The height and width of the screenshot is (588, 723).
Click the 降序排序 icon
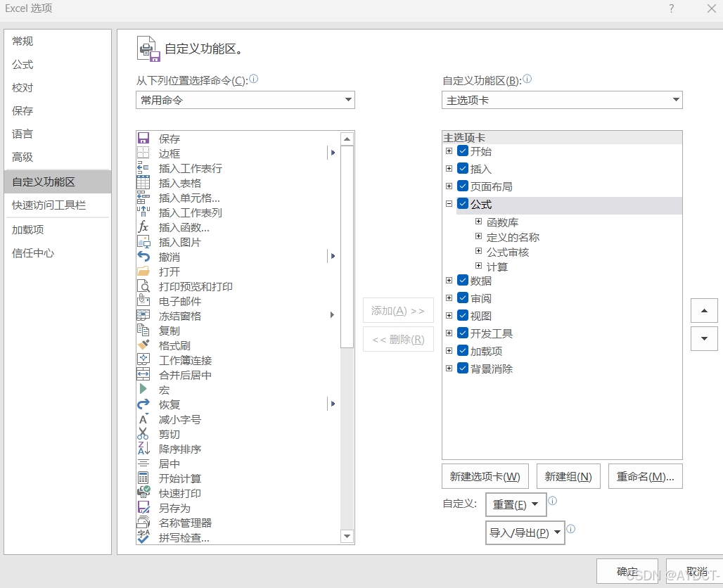pyautogui.click(x=143, y=448)
